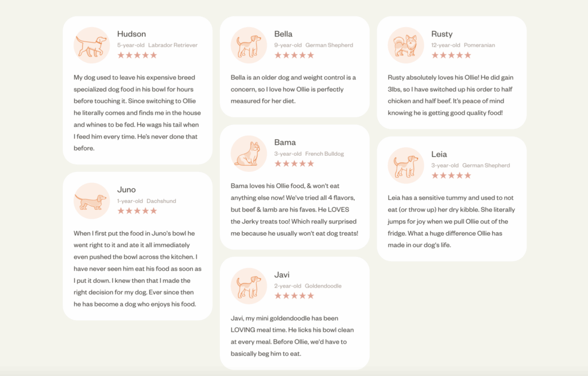The width and height of the screenshot is (588, 376).
Task: Click Javi's review text about LOVING meal time
Action: [292, 336]
